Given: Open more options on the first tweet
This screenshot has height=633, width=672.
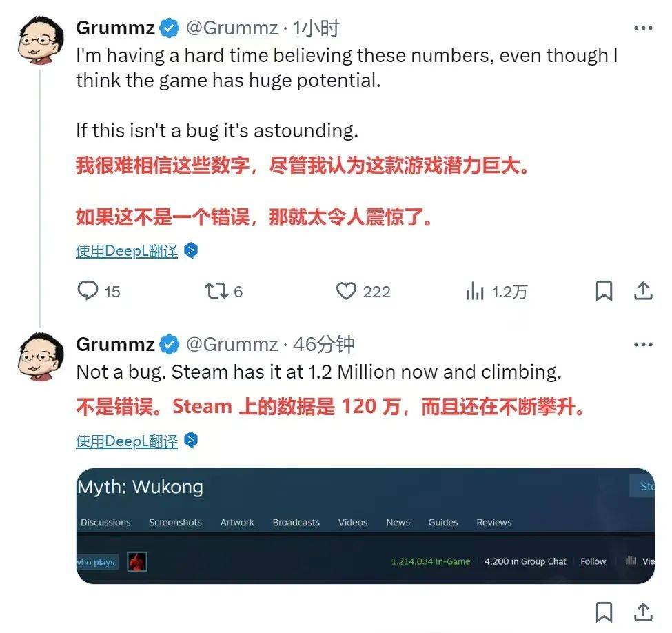Looking at the screenshot, I should 643,28.
